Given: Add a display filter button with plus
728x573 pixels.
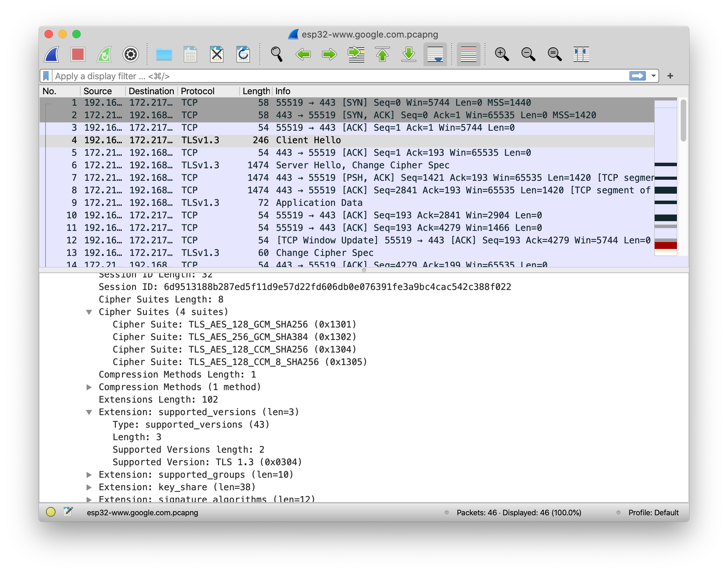Looking at the screenshot, I should (670, 76).
